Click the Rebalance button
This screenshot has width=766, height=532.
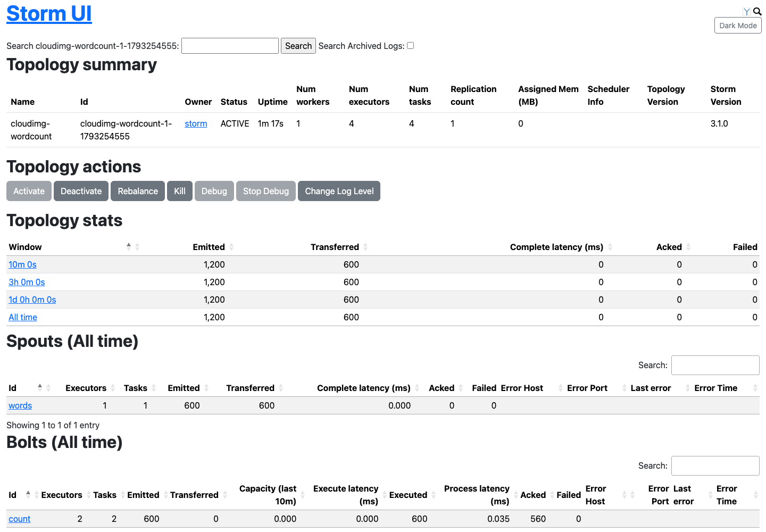click(138, 191)
